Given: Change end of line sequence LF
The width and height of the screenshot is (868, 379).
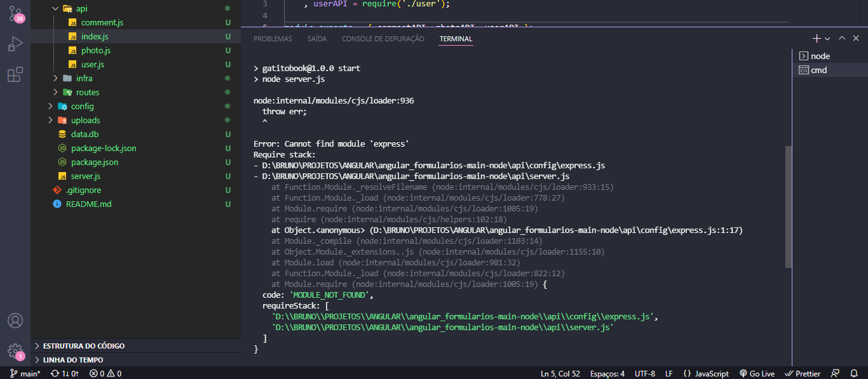Looking at the screenshot, I should [x=668, y=373].
